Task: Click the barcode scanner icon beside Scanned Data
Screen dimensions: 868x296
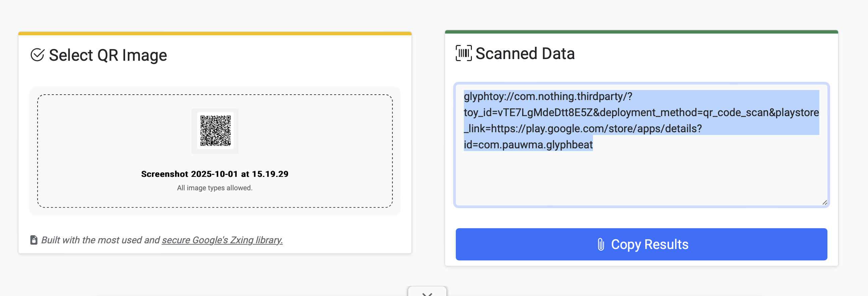Action: 464,53
